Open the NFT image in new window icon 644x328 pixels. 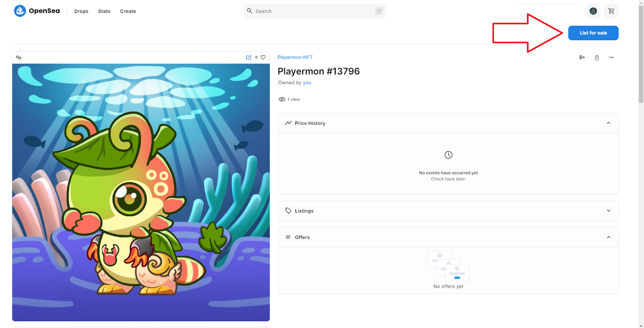coord(248,58)
